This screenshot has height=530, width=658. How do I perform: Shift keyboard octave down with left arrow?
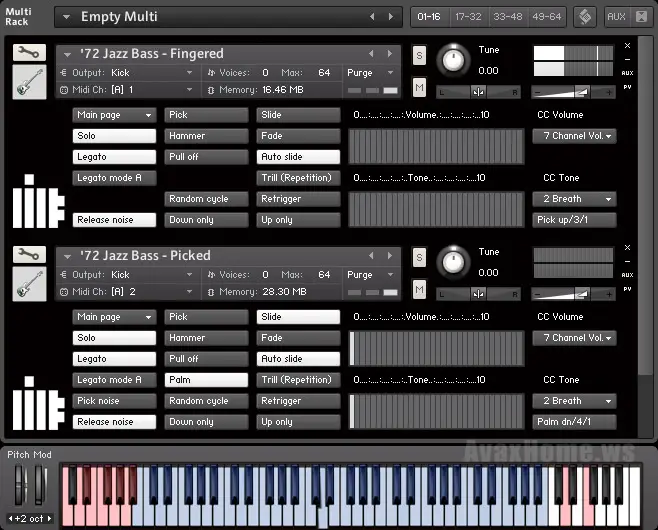pos(10,519)
